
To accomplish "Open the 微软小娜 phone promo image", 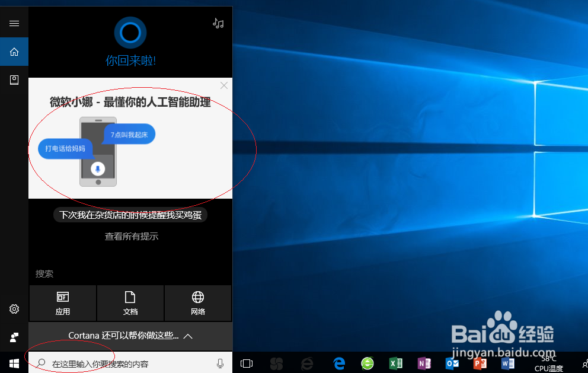I will [x=97, y=152].
